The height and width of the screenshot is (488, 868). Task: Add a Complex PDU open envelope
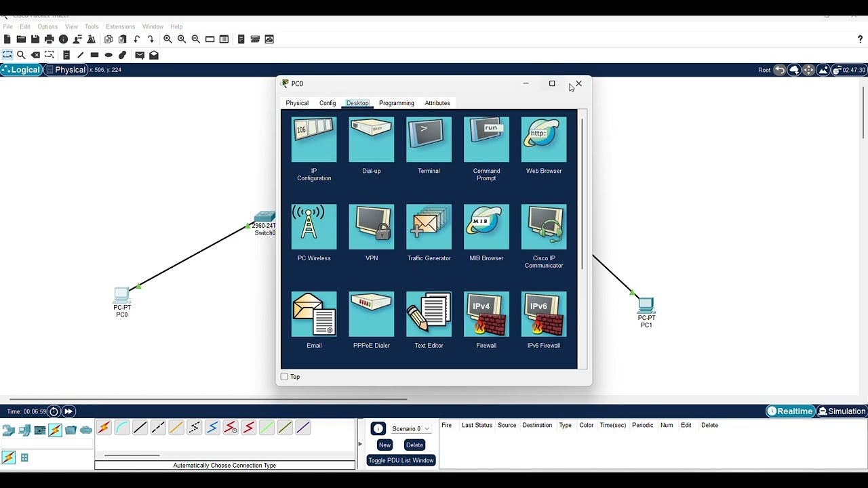154,55
